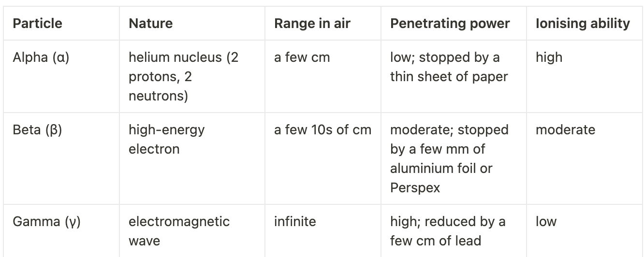Click the 'infinite' range cell

(x=295, y=222)
